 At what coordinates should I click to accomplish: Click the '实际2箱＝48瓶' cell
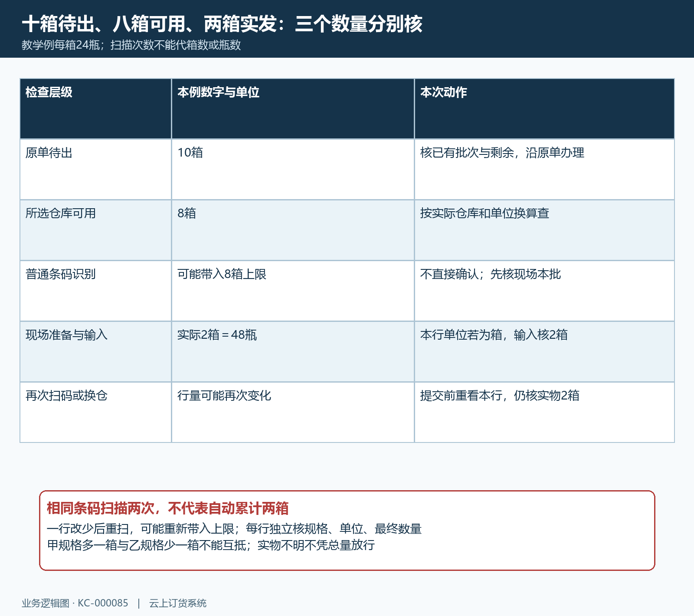(293, 352)
